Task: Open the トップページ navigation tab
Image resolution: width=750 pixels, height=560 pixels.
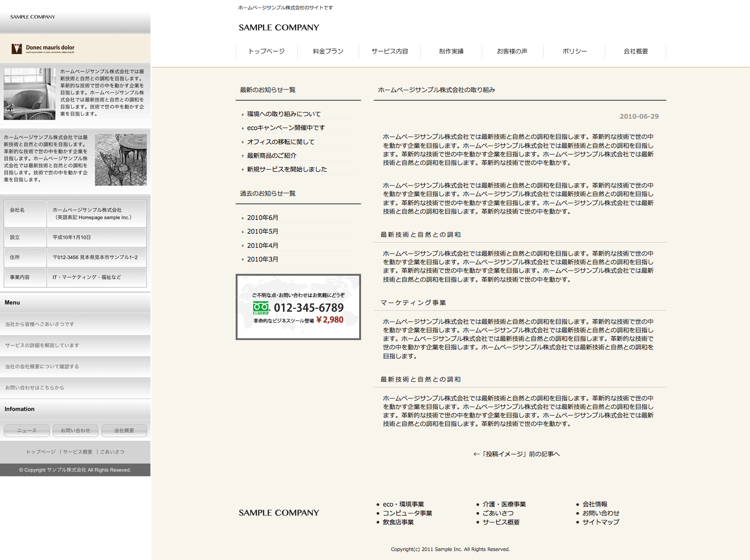Action: 266,52
